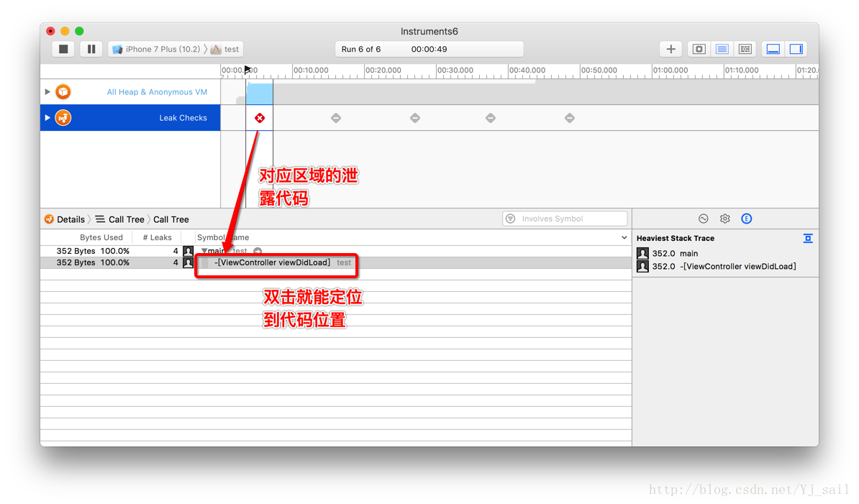859x504 pixels.
Task: Click the gray leak check marker near 00:27
Action: click(x=414, y=118)
